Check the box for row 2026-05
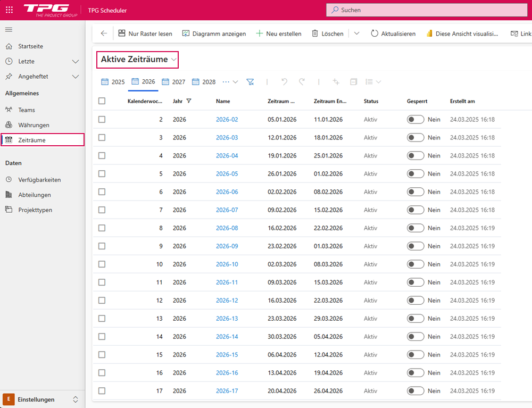This screenshot has width=532, height=408. [x=102, y=174]
